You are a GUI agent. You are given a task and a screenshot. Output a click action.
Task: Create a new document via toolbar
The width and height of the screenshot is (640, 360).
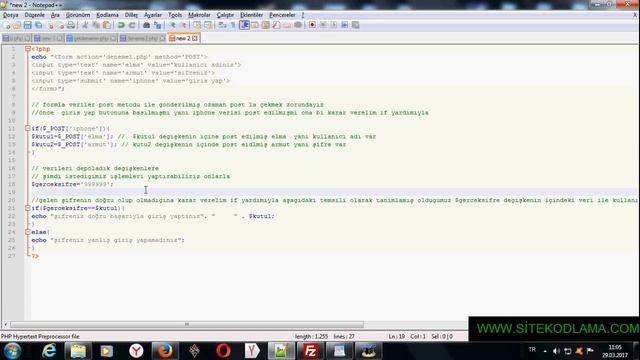tap(7, 25)
